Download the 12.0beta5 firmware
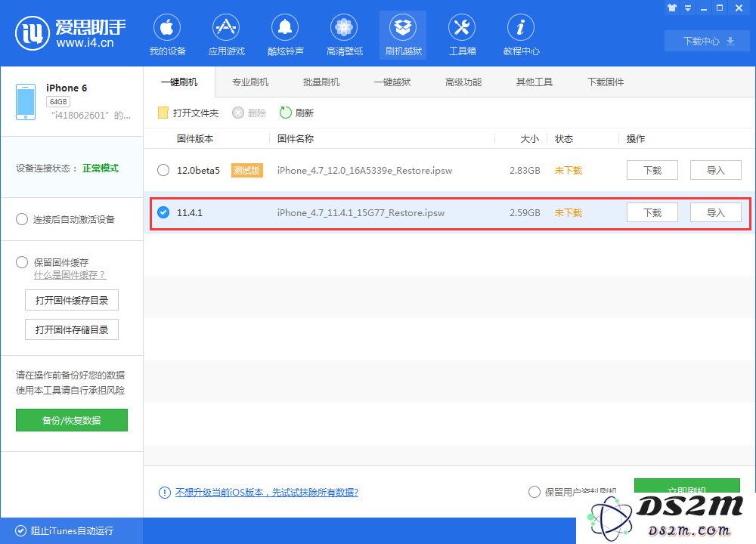The height and width of the screenshot is (544, 756). [x=652, y=170]
